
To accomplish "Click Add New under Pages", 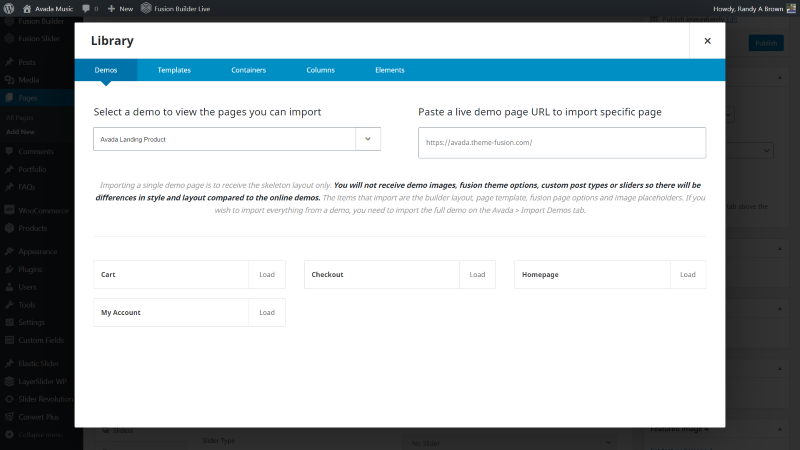I will coord(20,132).
